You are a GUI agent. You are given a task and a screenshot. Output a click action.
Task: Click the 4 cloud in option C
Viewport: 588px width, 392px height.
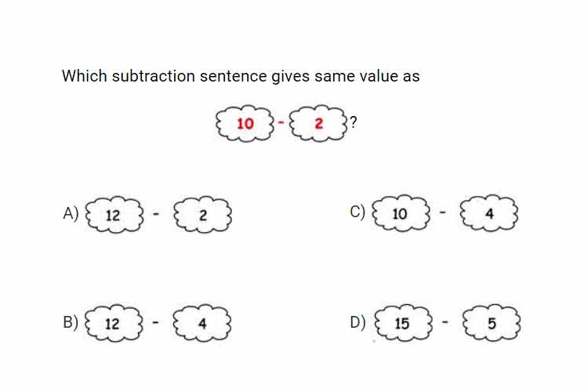(x=489, y=212)
